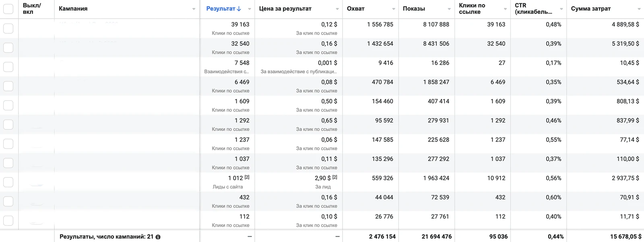The width and height of the screenshot is (644, 242).
Task: Check the box for the 2 937,75 $ leads row
Action: tap(8, 182)
